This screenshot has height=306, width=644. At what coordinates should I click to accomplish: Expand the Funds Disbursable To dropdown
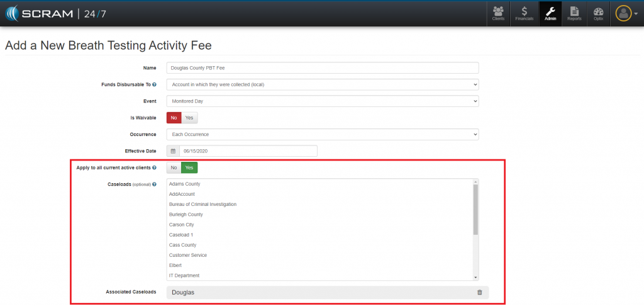tap(322, 84)
